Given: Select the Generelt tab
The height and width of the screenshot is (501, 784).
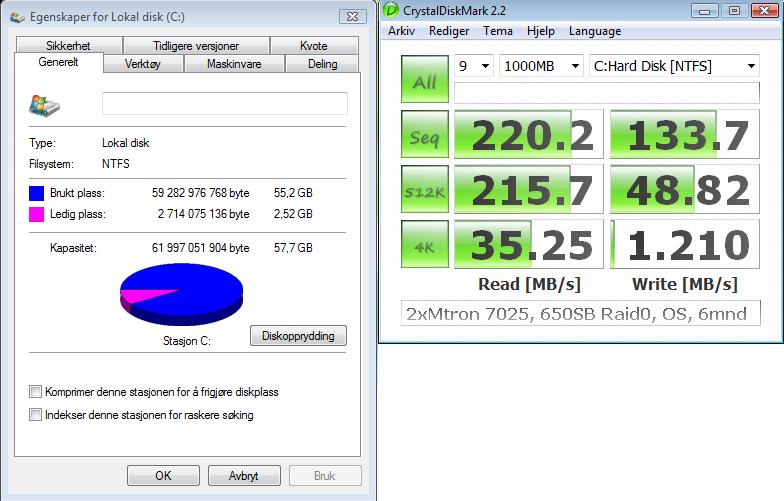Looking at the screenshot, I should pyautogui.click(x=58, y=62).
